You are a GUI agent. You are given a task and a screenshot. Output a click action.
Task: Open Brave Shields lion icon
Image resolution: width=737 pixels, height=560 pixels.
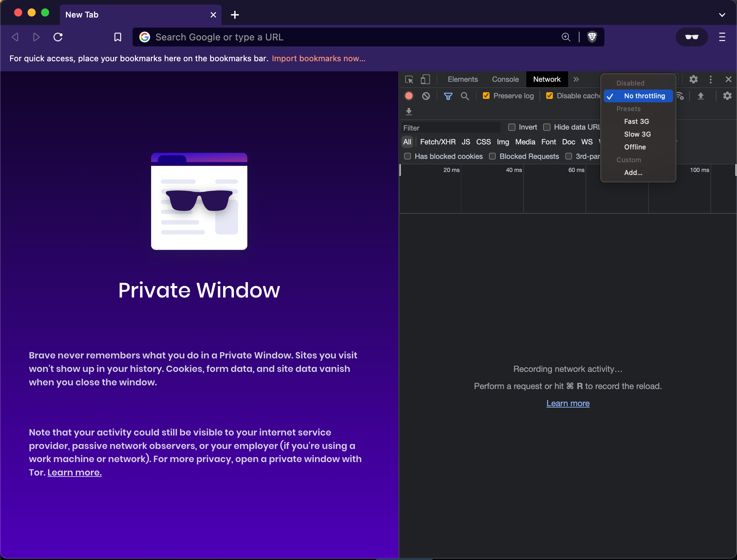[592, 37]
